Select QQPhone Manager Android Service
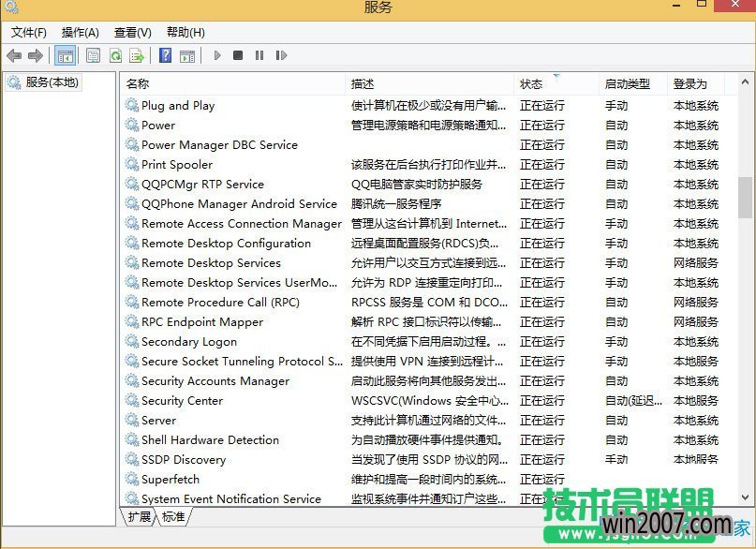 pyautogui.click(x=429, y=203)
